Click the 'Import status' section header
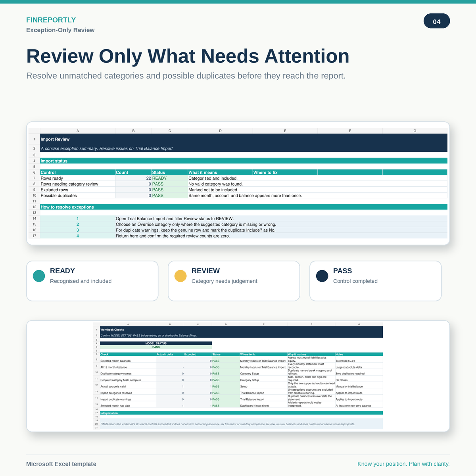The height and width of the screenshot is (476, 476). coord(244,161)
